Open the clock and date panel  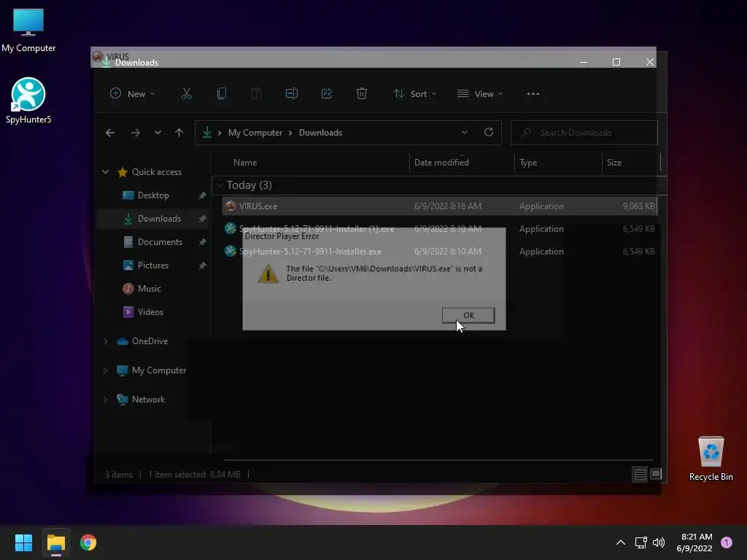point(694,542)
